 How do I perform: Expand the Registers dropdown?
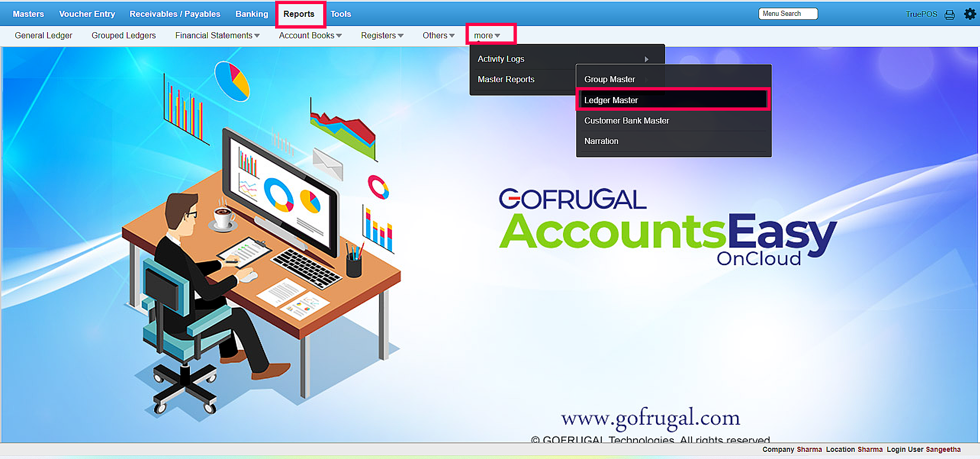(x=382, y=35)
